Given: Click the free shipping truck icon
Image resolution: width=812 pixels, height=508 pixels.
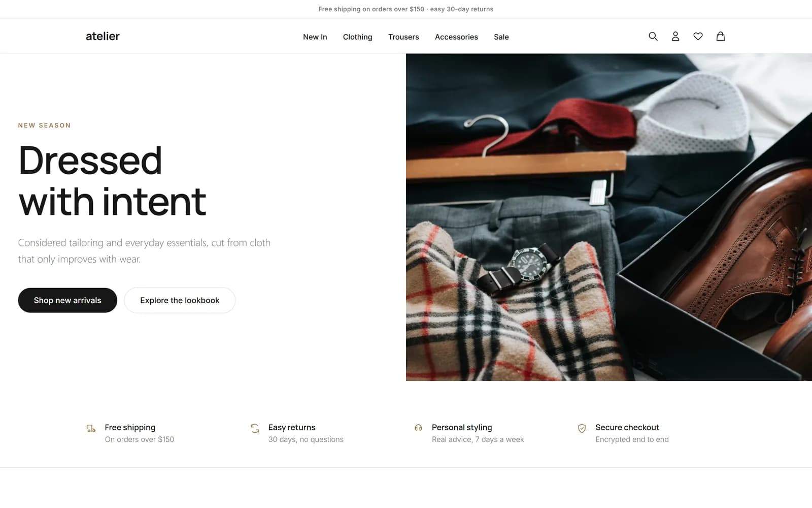Looking at the screenshot, I should tap(91, 428).
